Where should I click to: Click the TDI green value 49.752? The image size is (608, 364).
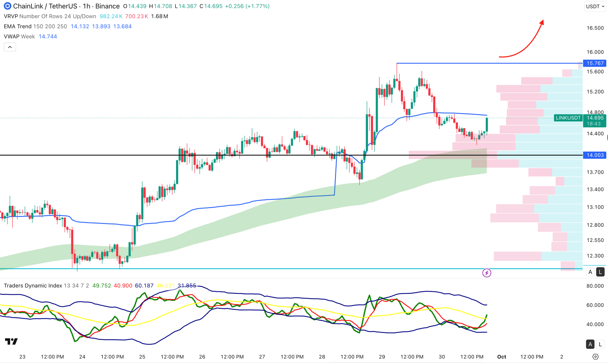point(102,286)
